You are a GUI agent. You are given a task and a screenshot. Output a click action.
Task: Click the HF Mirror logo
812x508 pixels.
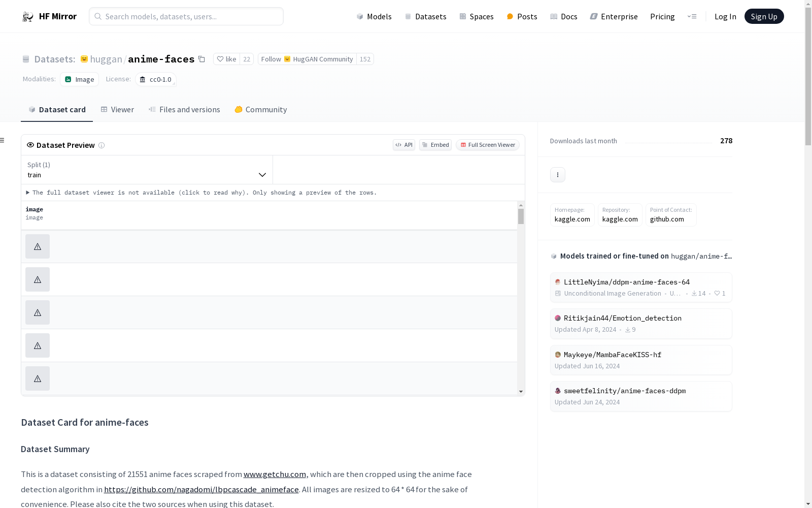click(x=49, y=16)
